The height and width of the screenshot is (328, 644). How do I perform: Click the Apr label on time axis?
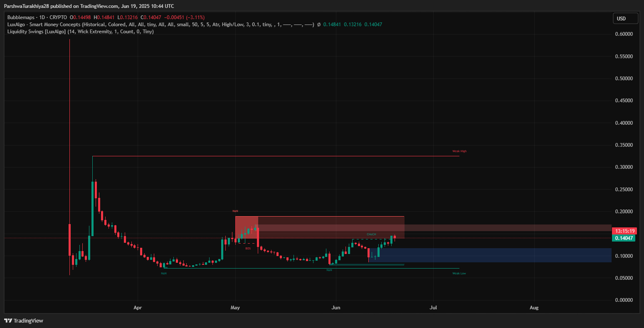(x=138, y=308)
